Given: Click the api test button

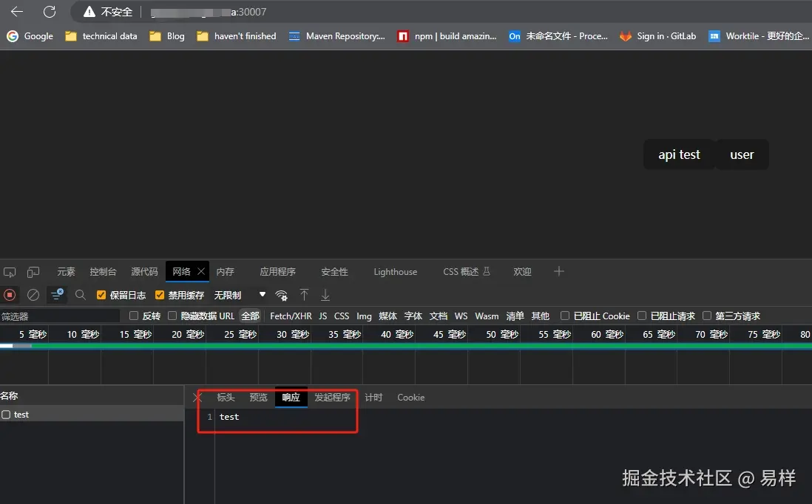Looking at the screenshot, I should (x=679, y=154).
